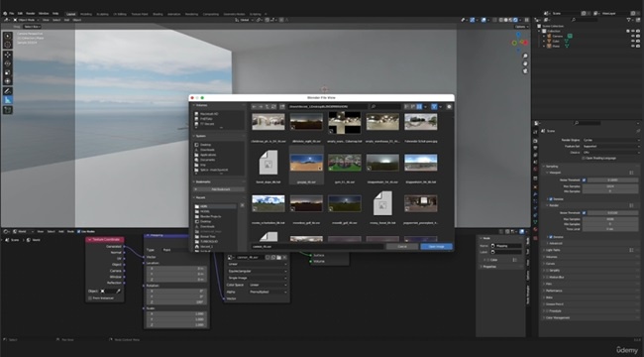Click the pan hand icon in viewport
The width and height of the screenshot is (644, 357).
coord(525,63)
